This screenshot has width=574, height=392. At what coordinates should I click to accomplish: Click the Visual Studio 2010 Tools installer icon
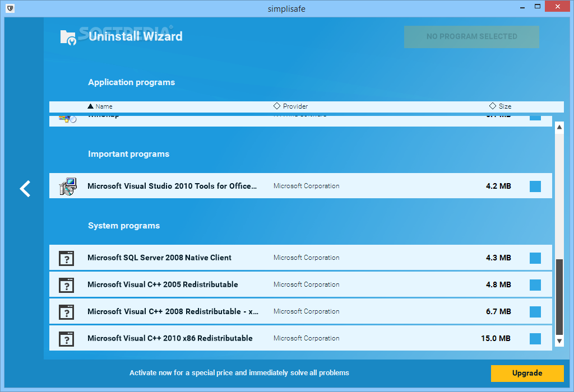click(x=68, y=186)
